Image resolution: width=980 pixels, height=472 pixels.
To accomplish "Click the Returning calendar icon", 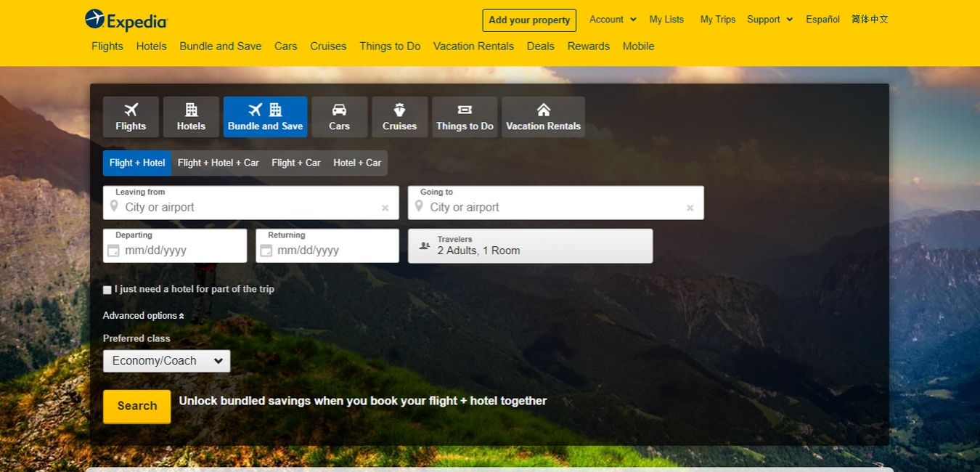I will click(x=266, y=251).
